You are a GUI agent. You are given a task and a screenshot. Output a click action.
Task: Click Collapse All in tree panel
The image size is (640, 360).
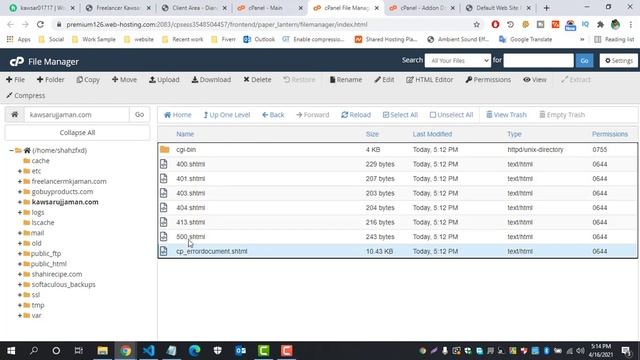77,133
